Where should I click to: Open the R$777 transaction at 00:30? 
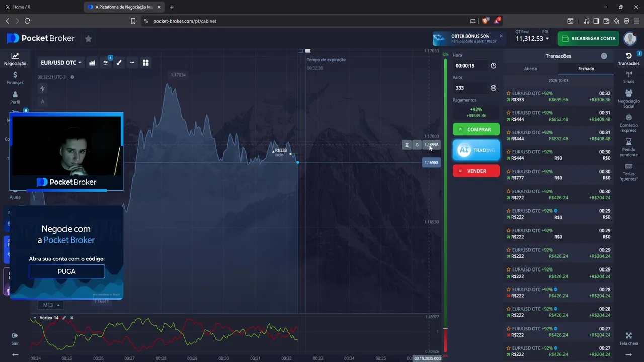[558, 175]
